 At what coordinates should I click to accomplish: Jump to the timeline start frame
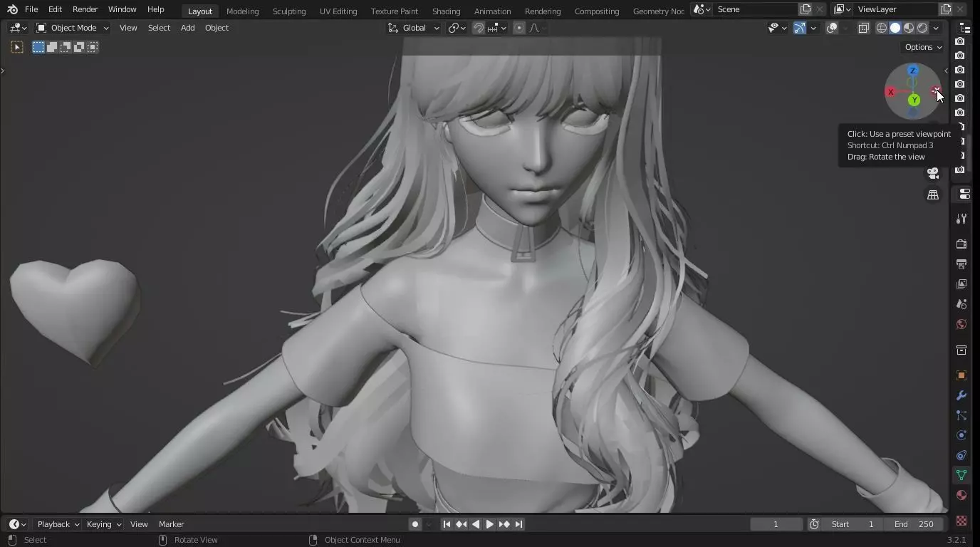pos(447,524)
